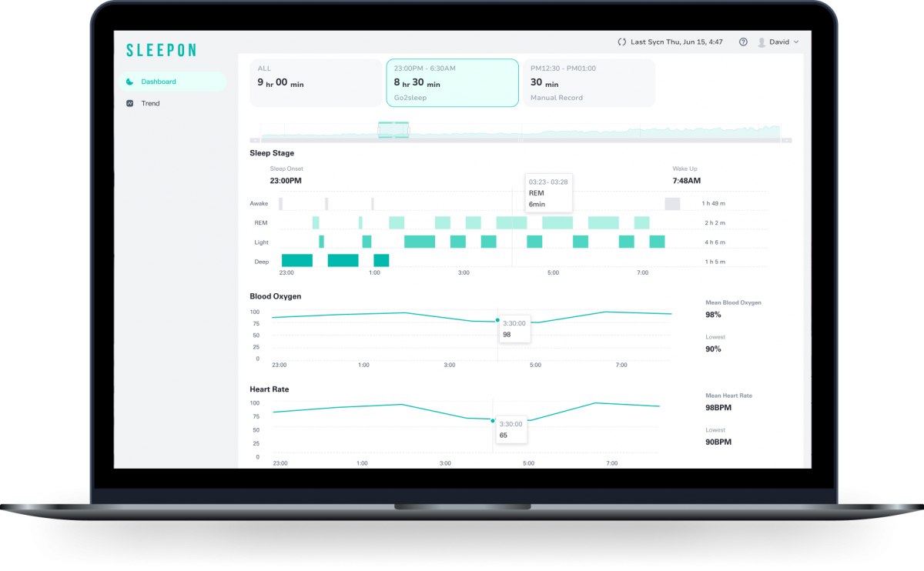Select the Manual Record 30 min card
924x571 pixels.
coord(589,82)
